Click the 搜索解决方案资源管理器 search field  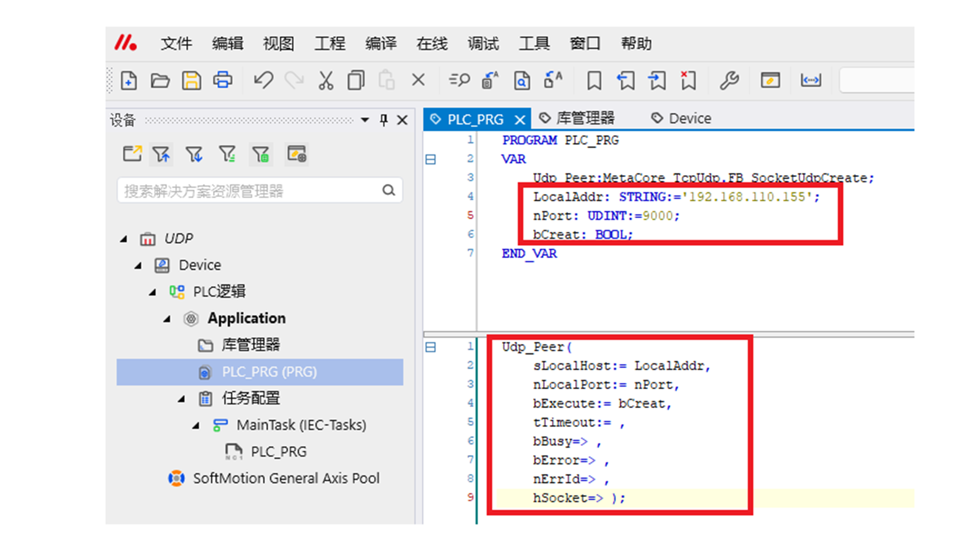point(250,191)
